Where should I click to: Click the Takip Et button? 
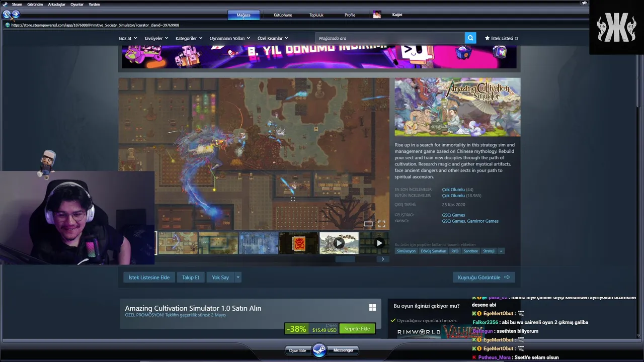[x=191, y=278]
